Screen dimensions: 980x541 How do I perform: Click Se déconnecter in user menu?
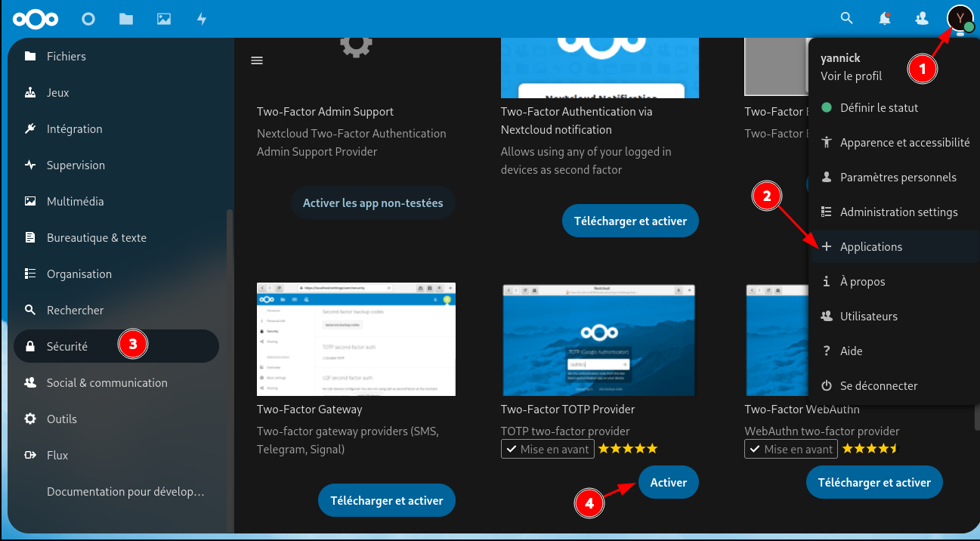click(879, 386)
